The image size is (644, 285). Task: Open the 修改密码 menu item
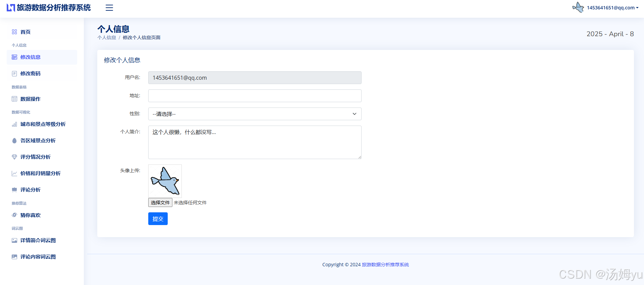pyautogui.click(x=42, y=74)
